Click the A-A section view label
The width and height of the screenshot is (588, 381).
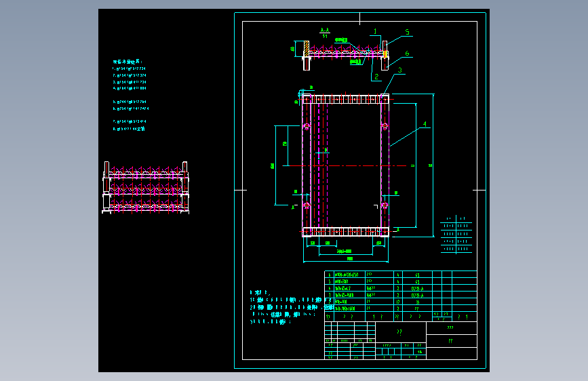(325, 31)
